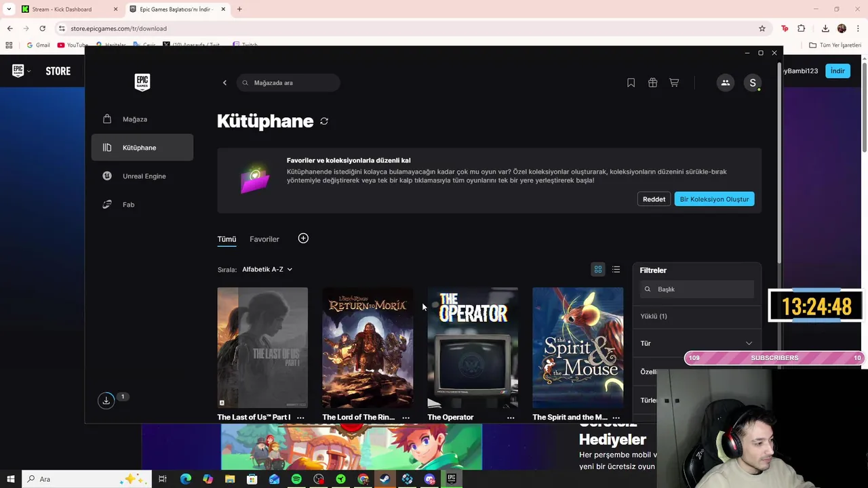Open Microsoft Edge from the taskbar

[186, 479]
